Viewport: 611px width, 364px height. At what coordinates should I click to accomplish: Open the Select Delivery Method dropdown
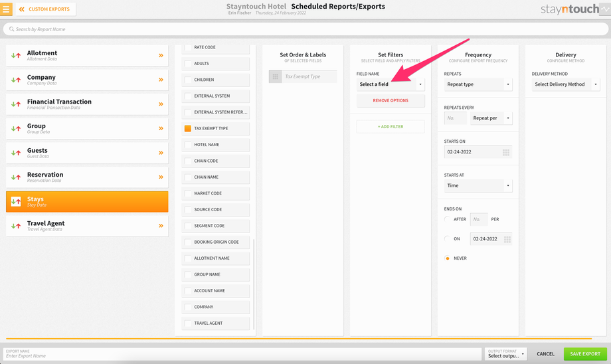click(x=566, y=84)
